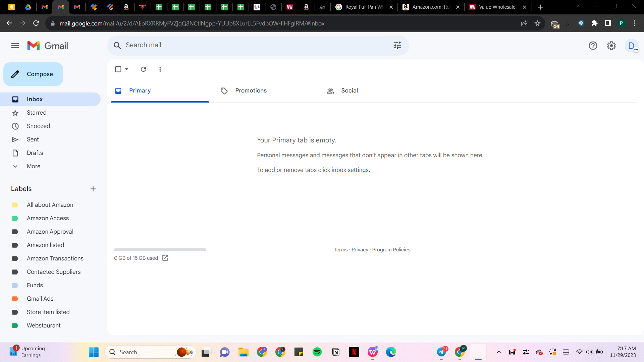This screenshot has height=362, width=644.
Task: Click the address bar URL
Action: click(192, 23)
